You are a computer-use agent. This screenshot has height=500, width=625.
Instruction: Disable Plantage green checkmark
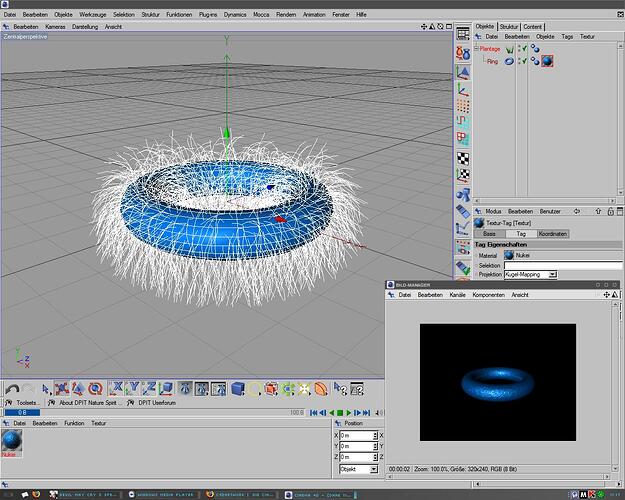pos(525,49)
